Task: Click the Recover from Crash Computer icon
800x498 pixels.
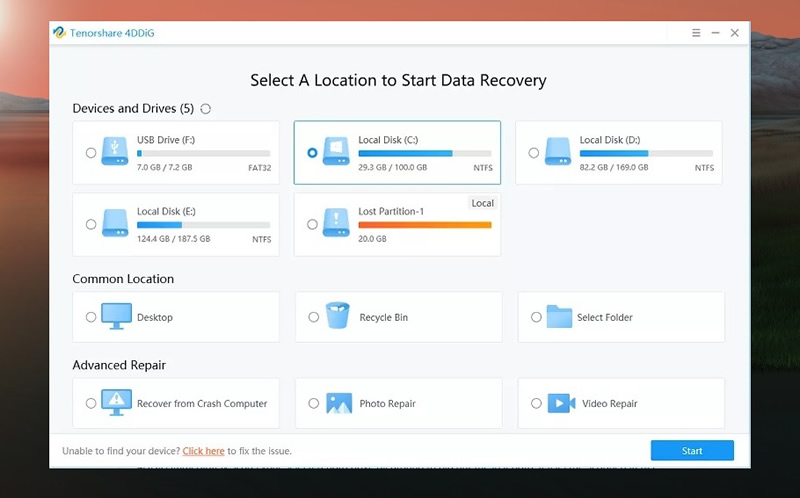Action: click(x=116, y=403)
